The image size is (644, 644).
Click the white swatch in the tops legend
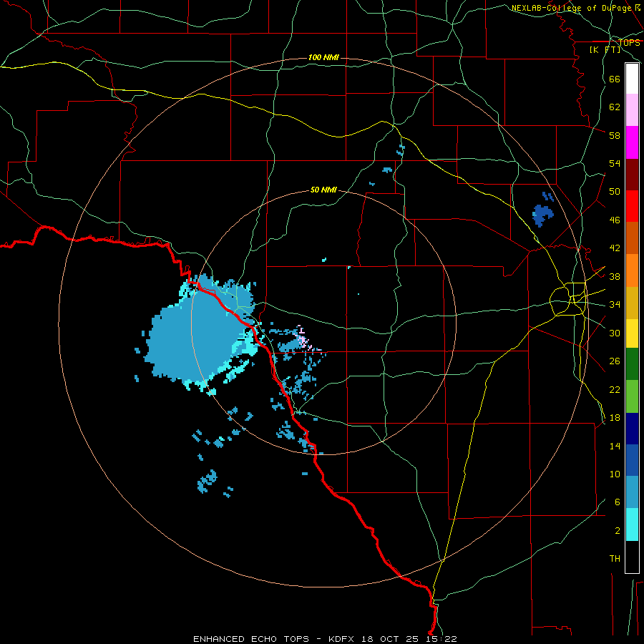tap(632, 79)
